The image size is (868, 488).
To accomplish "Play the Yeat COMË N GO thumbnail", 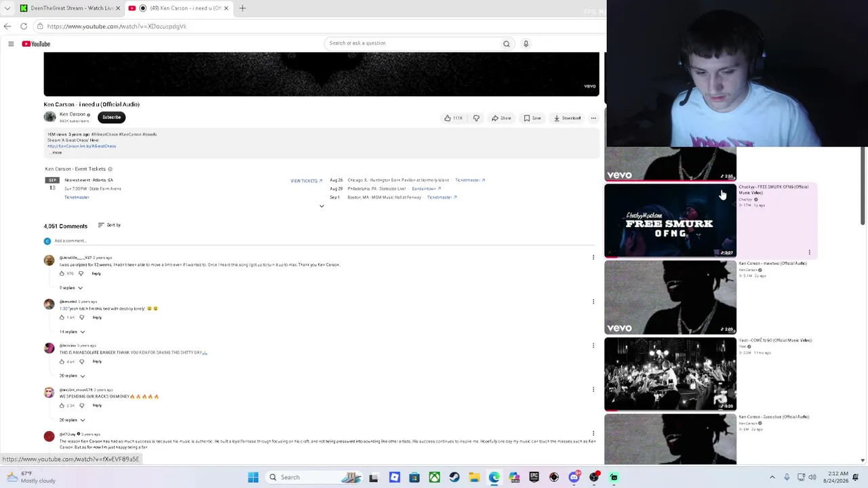I will click(x=670, y=374).
